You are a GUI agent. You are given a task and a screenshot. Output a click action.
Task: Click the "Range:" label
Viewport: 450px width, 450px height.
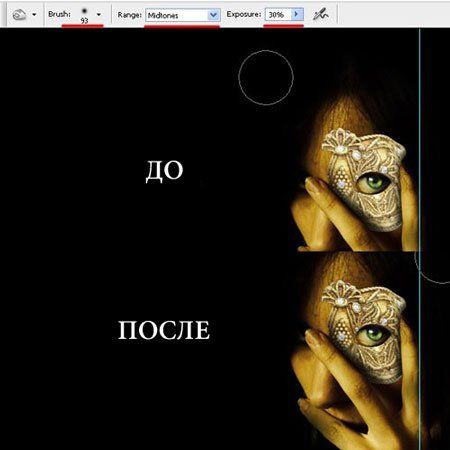pyautogui.click(x=129, y=15)
